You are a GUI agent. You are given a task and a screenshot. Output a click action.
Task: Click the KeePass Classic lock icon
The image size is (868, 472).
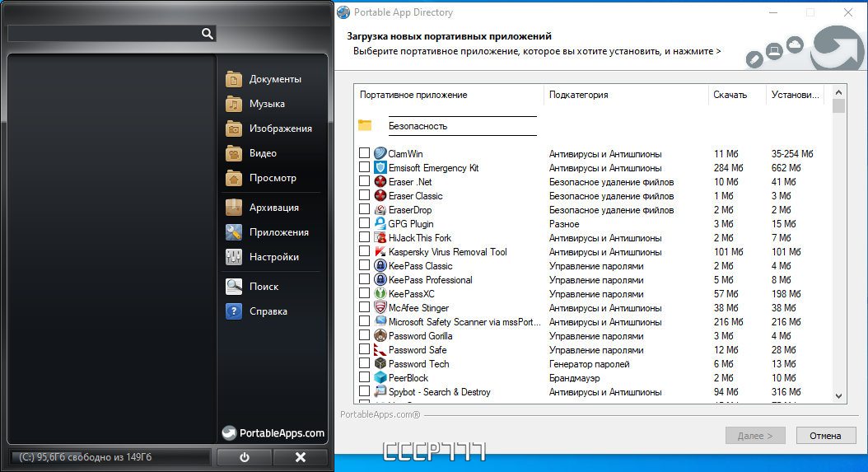tap(380, 265)
